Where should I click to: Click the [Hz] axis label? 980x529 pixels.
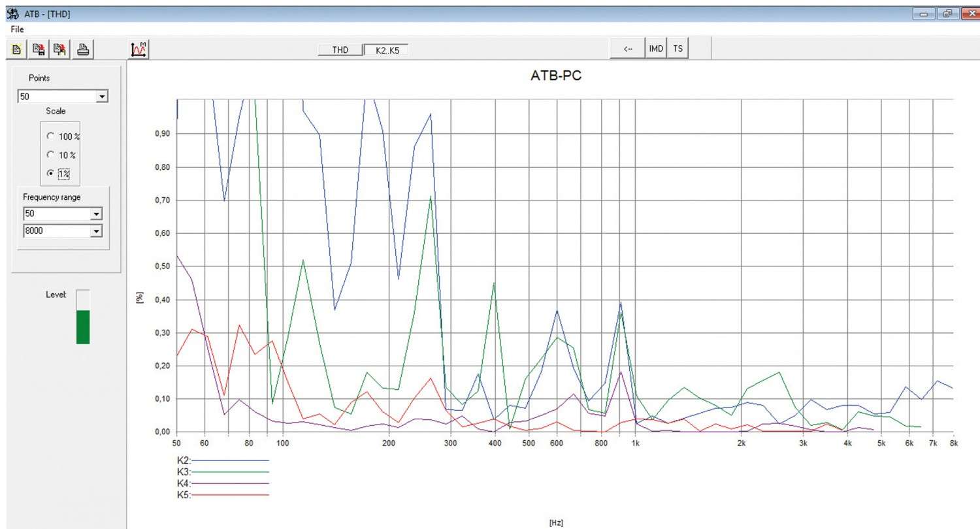pos(557,522)
